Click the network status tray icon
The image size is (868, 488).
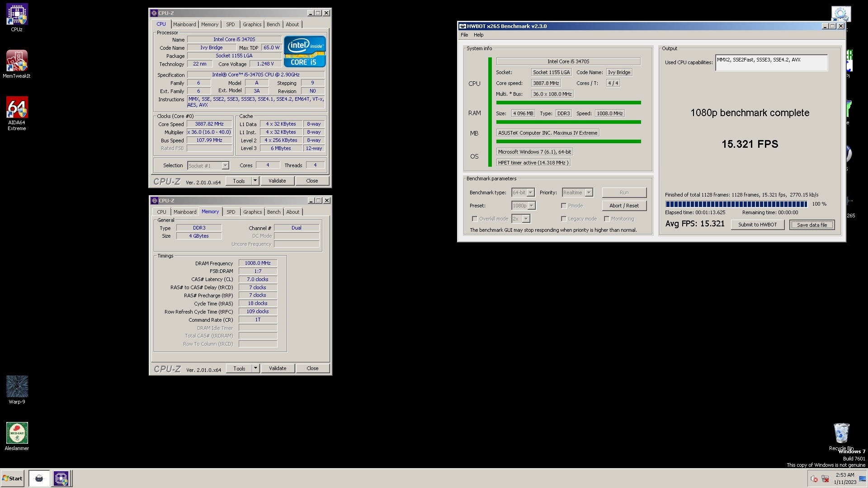pyautogui.click(x=825, y=479)
